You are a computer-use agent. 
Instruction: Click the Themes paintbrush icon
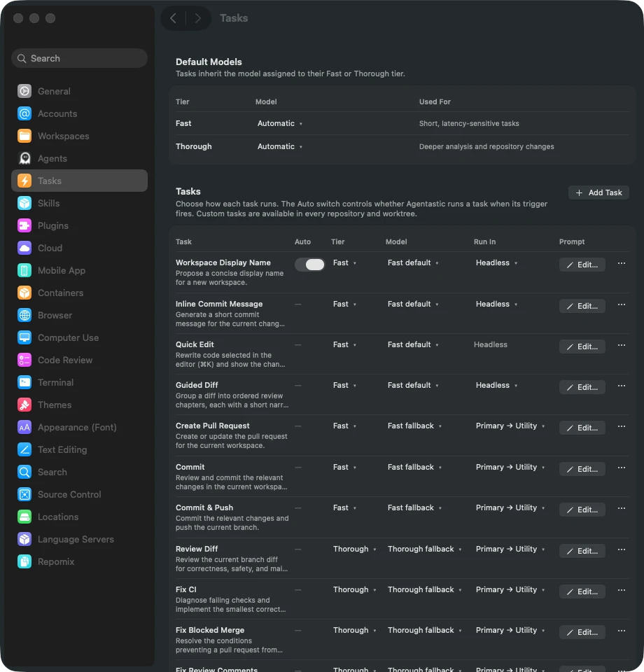click(24, 405)
